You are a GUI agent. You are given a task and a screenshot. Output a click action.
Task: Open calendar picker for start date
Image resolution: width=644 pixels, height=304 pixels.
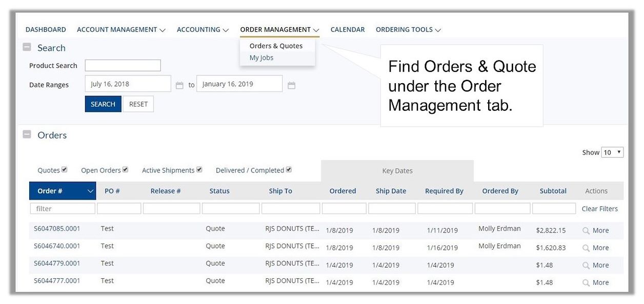point(179,86)
